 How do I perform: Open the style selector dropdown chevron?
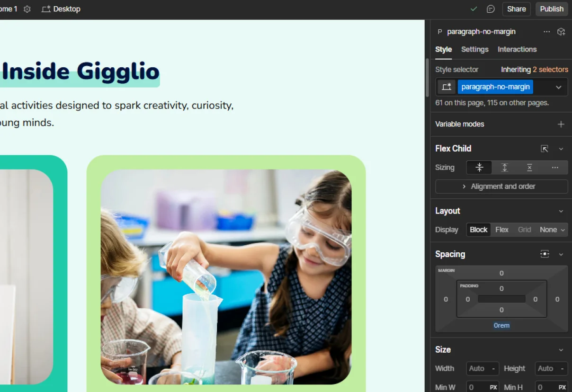[559, 87]
